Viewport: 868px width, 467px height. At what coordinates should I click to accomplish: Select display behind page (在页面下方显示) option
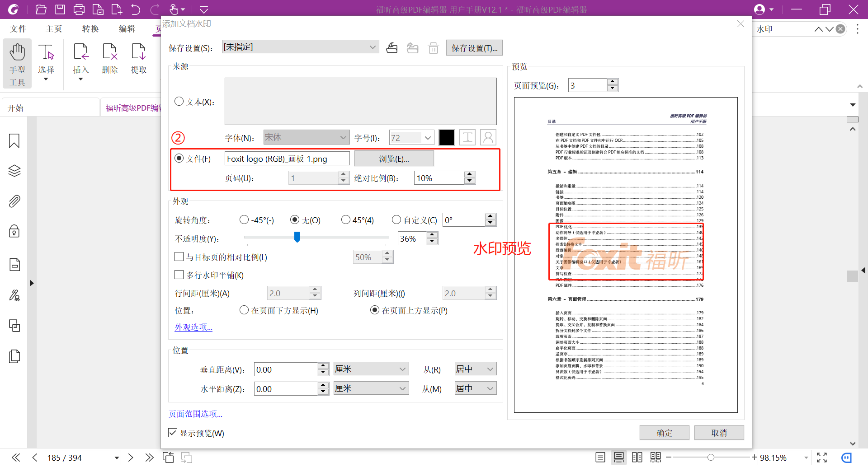pos(244,310)
